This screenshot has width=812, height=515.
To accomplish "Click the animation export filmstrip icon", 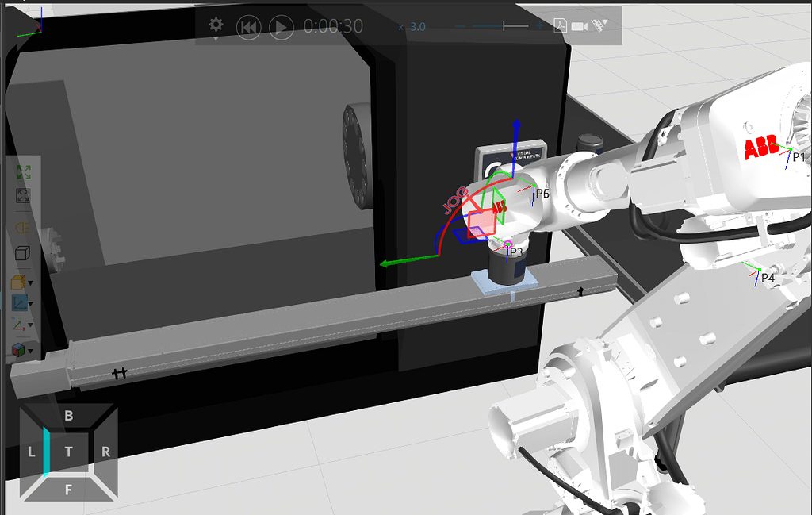I will coord(597,25).
